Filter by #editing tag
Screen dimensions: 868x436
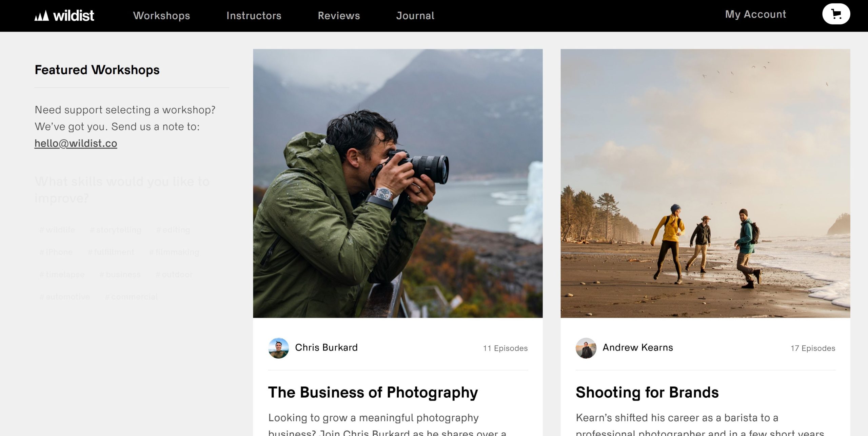pyautogui.click(x=173, y=230)
